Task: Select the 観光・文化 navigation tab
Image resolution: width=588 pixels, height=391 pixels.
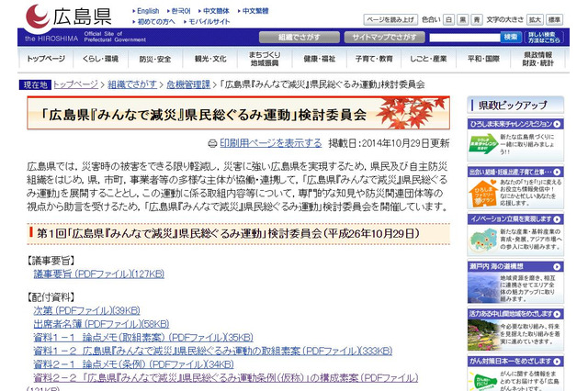Action: (209, 59)
